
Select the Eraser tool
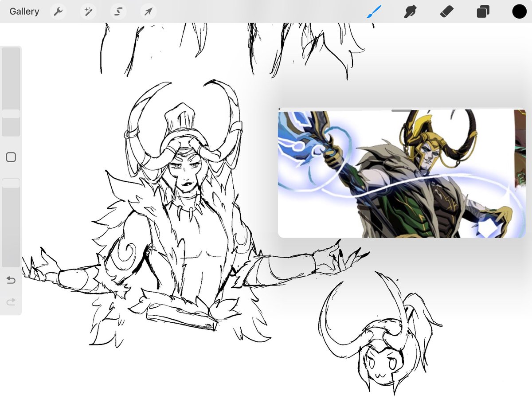(x=446, y=12)
